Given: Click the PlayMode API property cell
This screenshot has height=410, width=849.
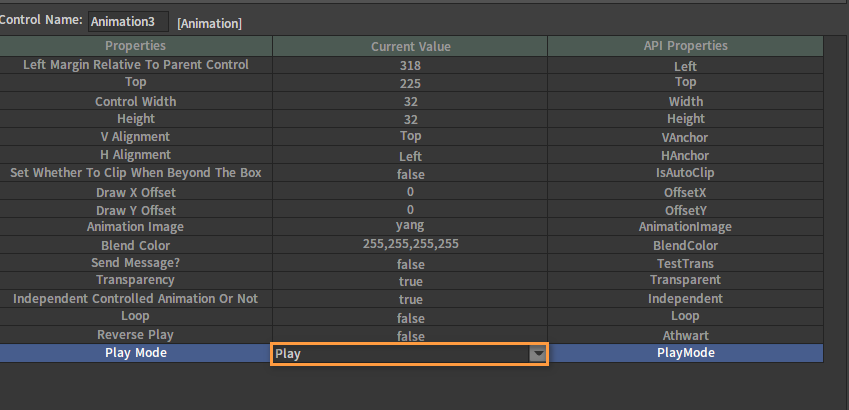Looking at the screenshot, I should point(685,353).
